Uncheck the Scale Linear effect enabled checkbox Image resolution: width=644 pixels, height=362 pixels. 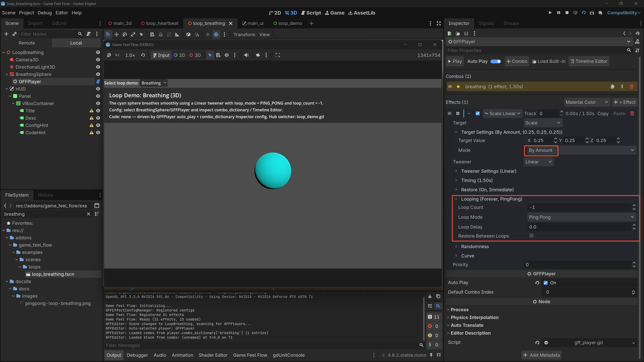pyautogui.click(x=478, y=113)
